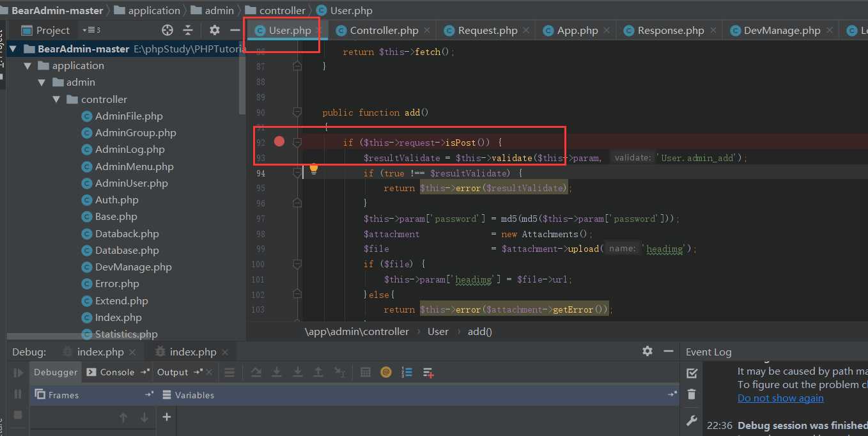Viewport: 868px width, 436px height.
Task: Sort variables with numbered list icon
Action: (x=407, y=372)
